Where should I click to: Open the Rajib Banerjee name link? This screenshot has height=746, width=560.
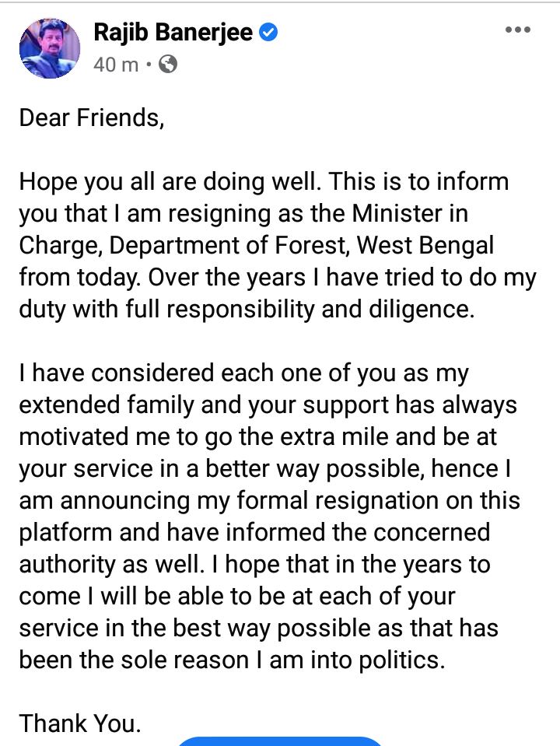(173, 33)
